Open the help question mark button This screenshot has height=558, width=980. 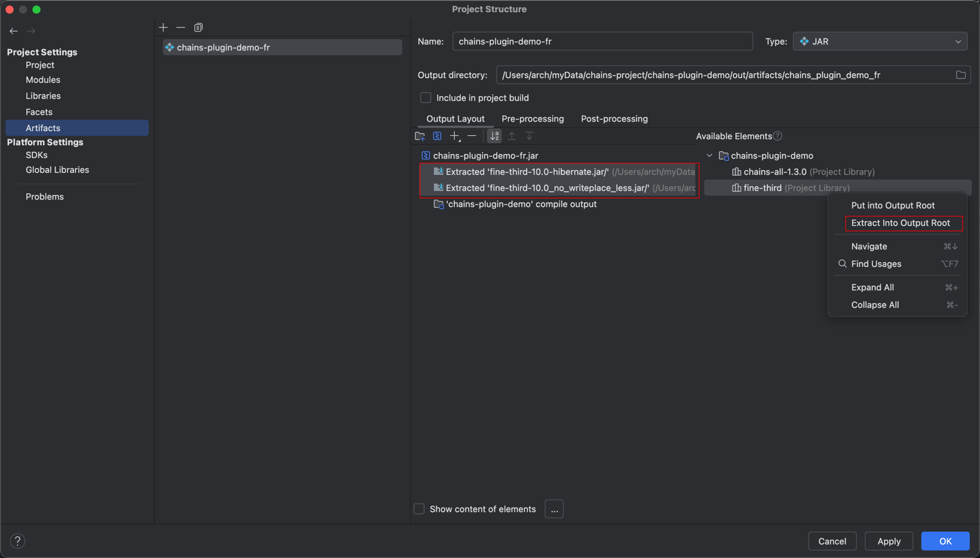tap(17, 541)
